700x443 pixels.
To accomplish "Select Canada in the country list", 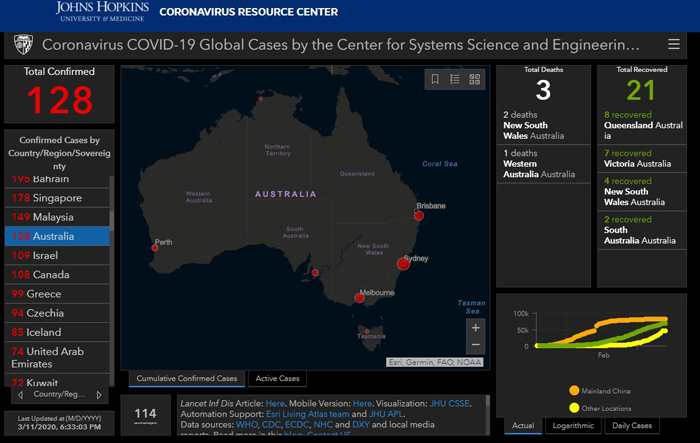I will [57, 275].
